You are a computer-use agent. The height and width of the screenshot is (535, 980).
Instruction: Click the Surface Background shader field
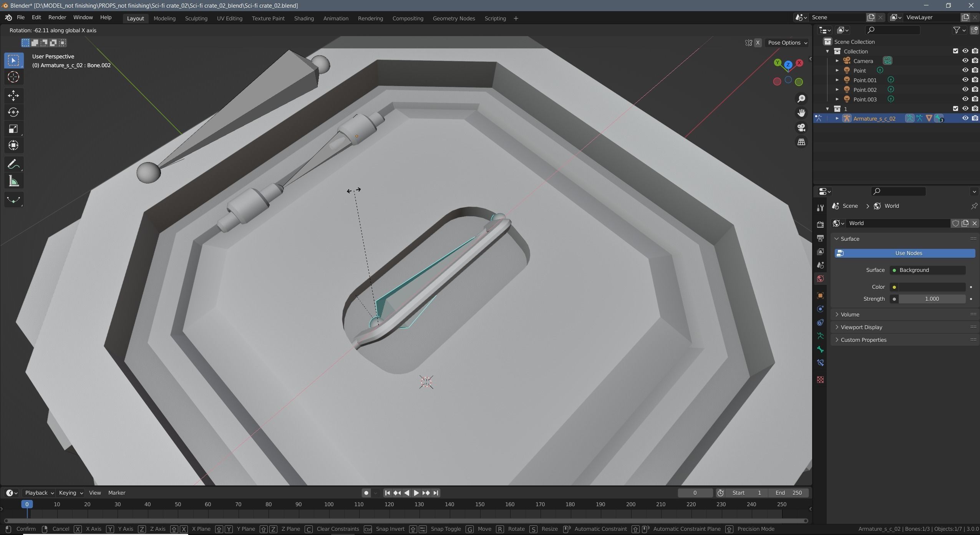point(928,270)
